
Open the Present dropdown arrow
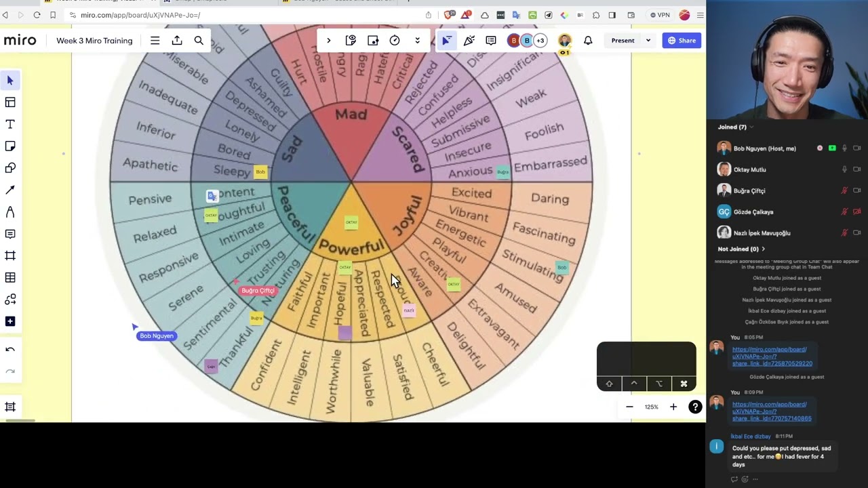point(648,41)
